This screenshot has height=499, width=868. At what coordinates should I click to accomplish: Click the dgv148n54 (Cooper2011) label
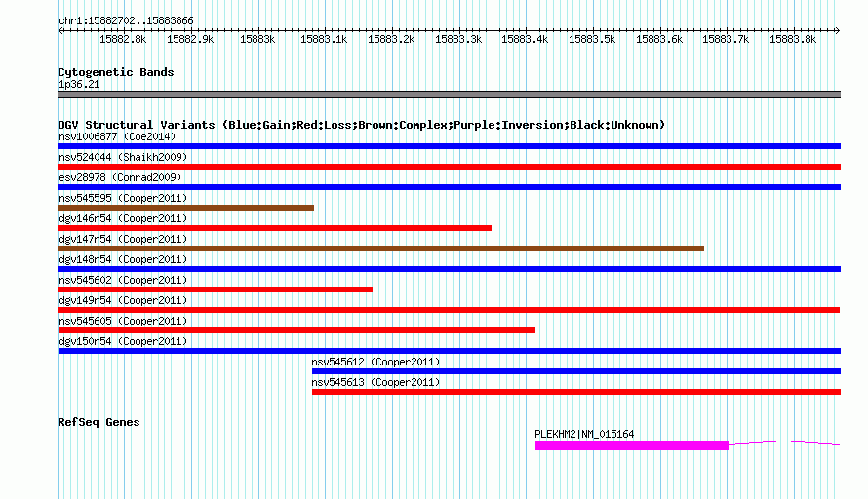coord(123,259)
